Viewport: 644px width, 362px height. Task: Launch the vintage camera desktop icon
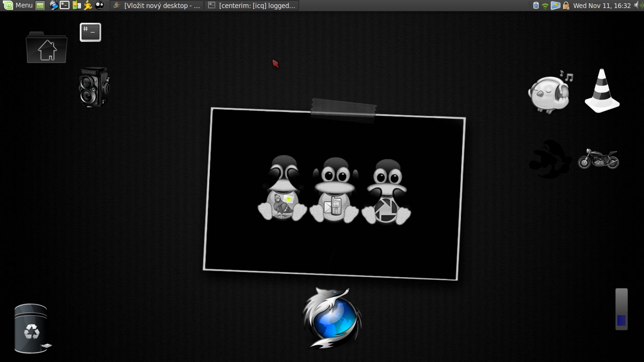tap(94, 87)
